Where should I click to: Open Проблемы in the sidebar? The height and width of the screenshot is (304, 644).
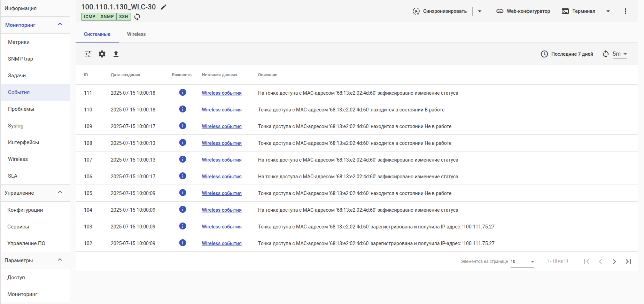click(21, 109)
